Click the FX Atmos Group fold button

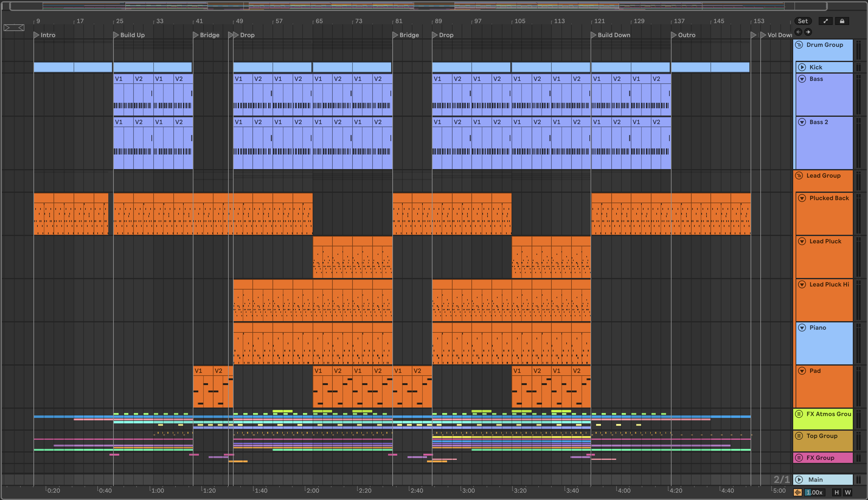coord(799,414)
